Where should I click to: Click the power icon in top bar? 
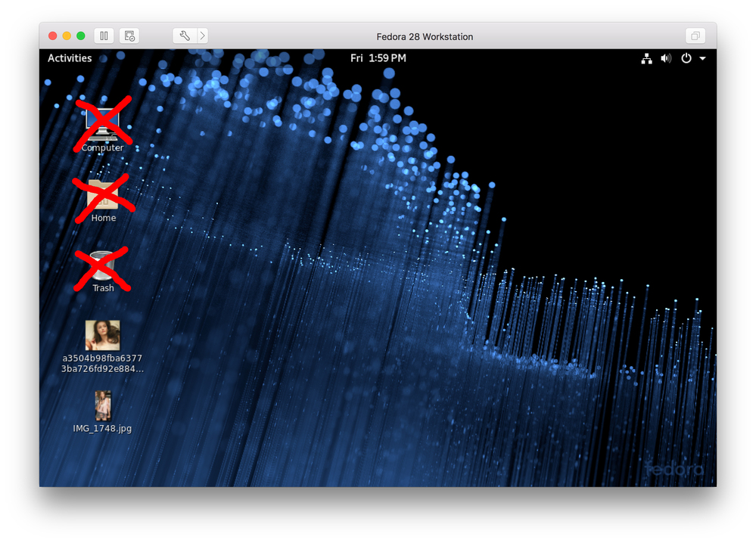686,58
